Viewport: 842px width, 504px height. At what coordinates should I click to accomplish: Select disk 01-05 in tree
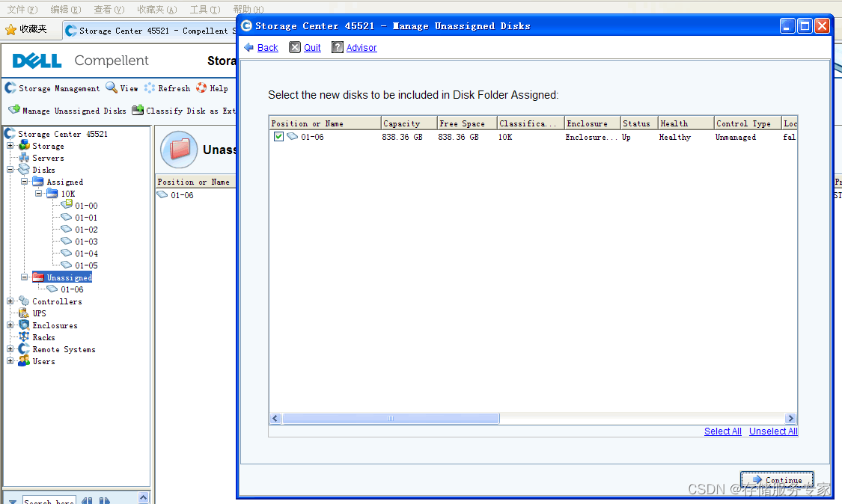click(x=86, y=265)
